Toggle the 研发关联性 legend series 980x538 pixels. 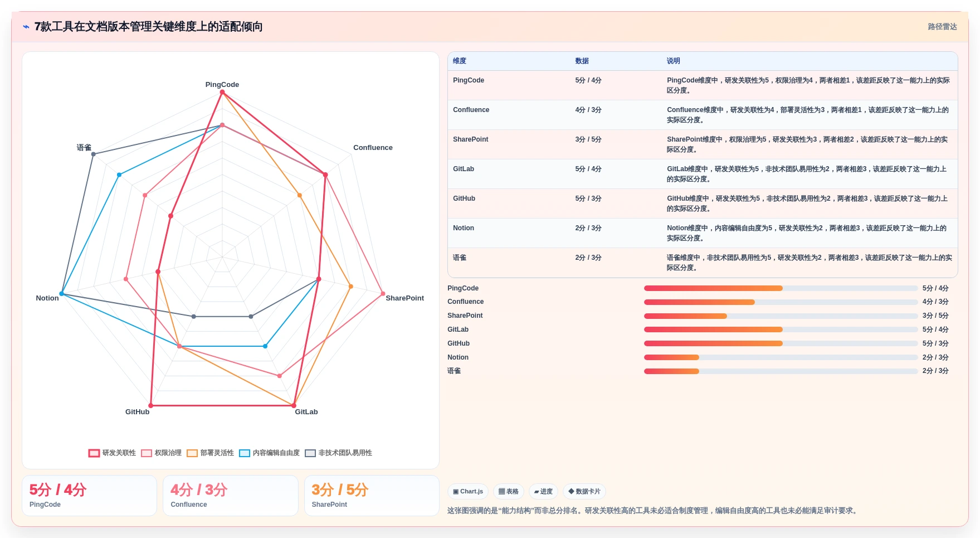tap(112, 453)
